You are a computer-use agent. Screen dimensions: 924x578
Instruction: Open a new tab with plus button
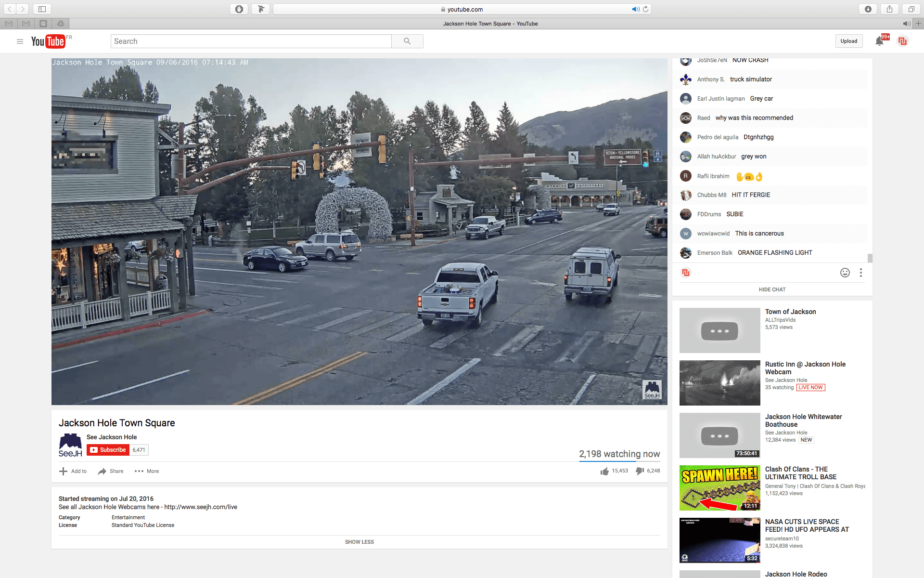pyautogui.click(x=918, y=24)
